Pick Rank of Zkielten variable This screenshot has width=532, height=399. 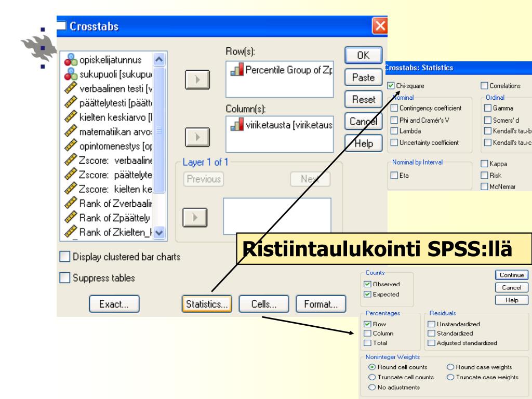coord(107,232)
